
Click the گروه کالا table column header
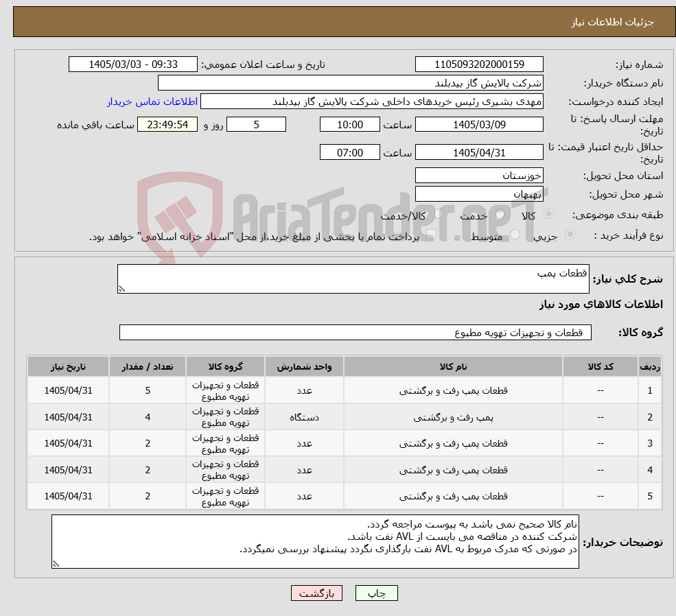225,366
